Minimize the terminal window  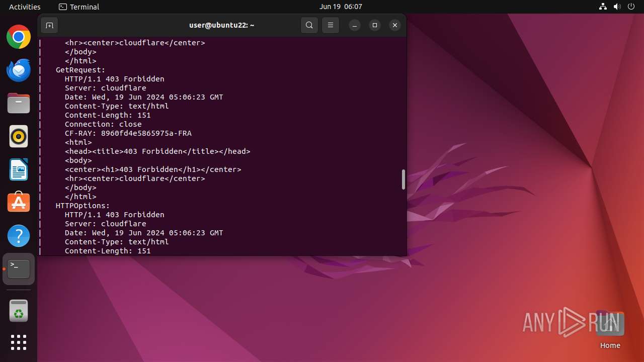(355, 25)
